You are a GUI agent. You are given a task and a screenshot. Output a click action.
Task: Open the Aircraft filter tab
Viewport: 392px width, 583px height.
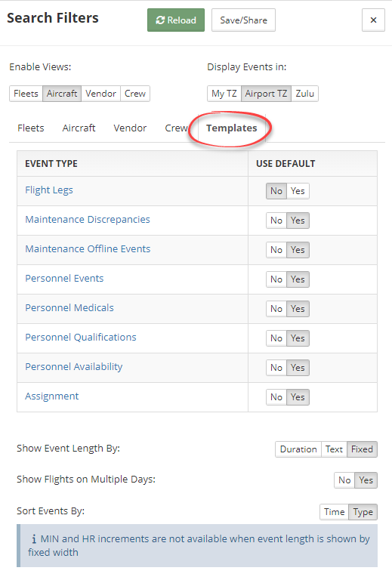pos(79,128)
